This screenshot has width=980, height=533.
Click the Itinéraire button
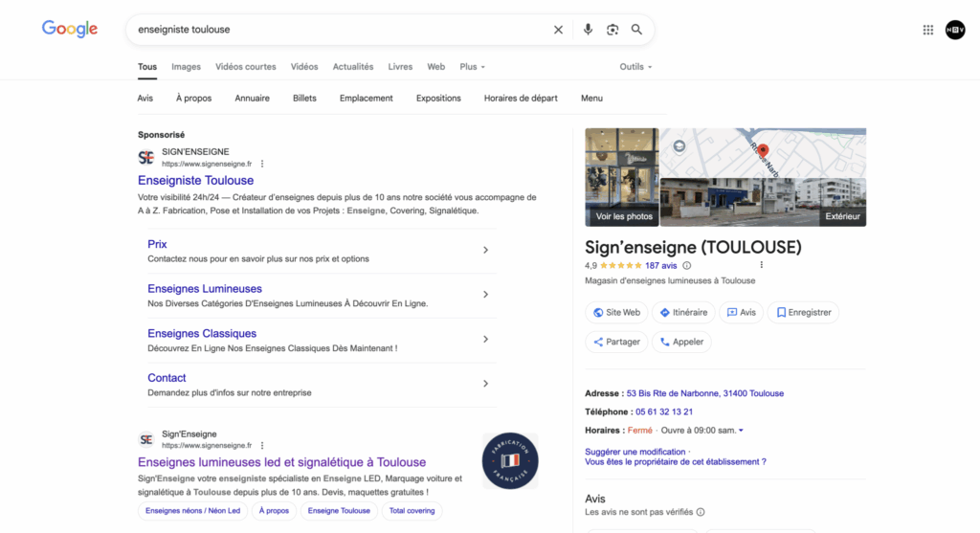click(683, 312)
